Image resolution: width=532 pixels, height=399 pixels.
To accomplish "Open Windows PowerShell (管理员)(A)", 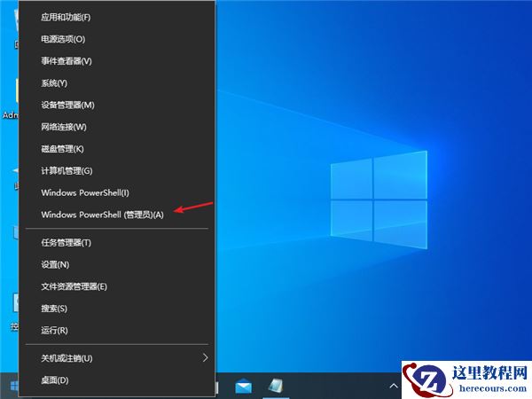I will [x=117, y=215].
